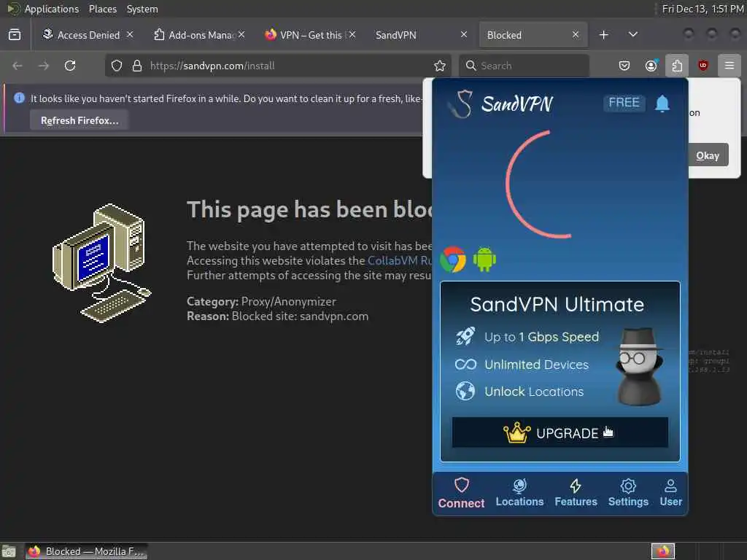Click the Firefox workspace thumbnail in bottom panel
The image size is (747, 560).
tap(663, 551)
